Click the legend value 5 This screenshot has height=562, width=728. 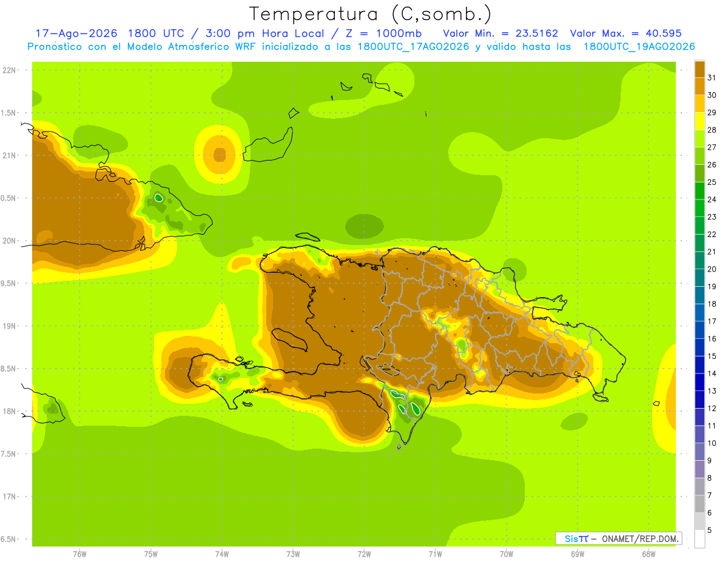click(x=709, y=530)
